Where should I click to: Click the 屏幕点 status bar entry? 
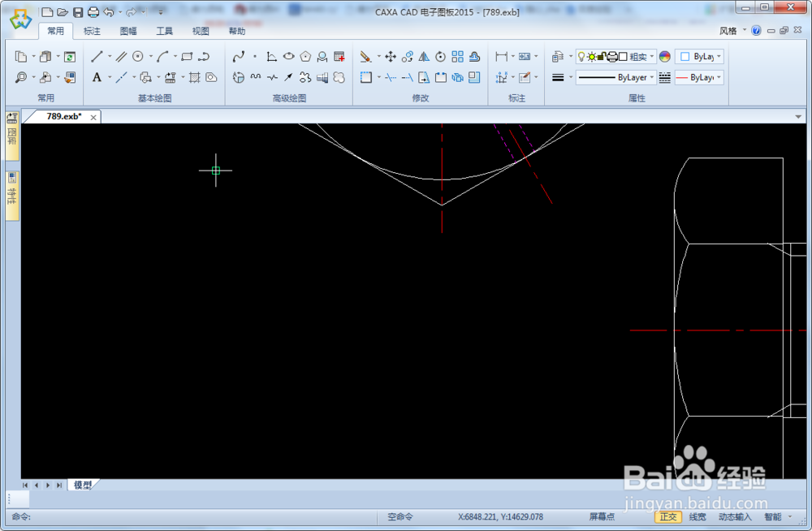[x=601, y=516]
